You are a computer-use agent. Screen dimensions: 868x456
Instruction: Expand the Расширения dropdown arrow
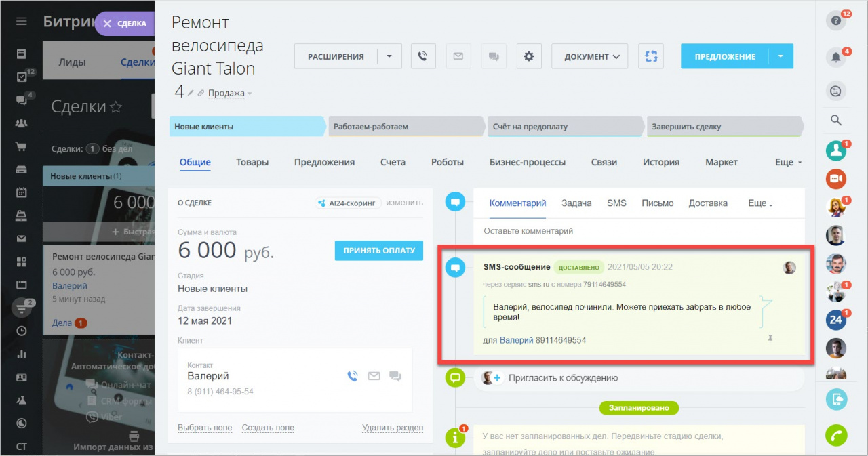389,56
